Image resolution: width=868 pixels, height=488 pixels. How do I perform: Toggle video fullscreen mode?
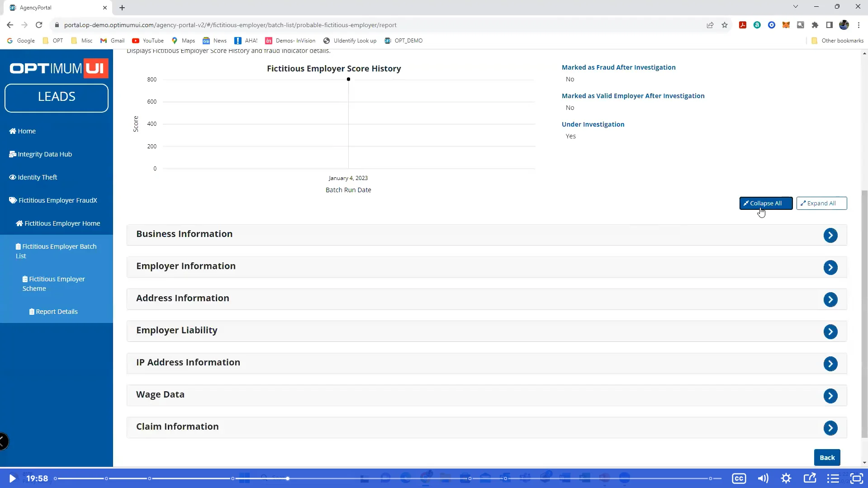tap(856, 478)
